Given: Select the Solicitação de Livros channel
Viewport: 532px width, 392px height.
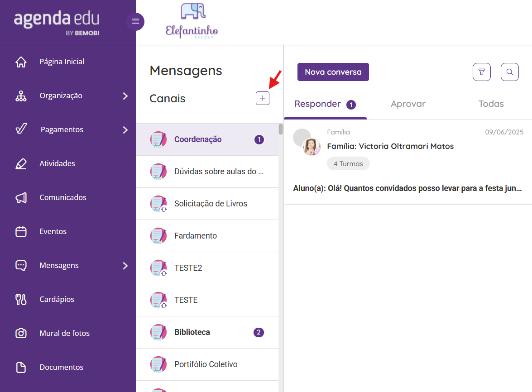Looking at the screenshot, I should pyautogui.click(x=207, y=204).
